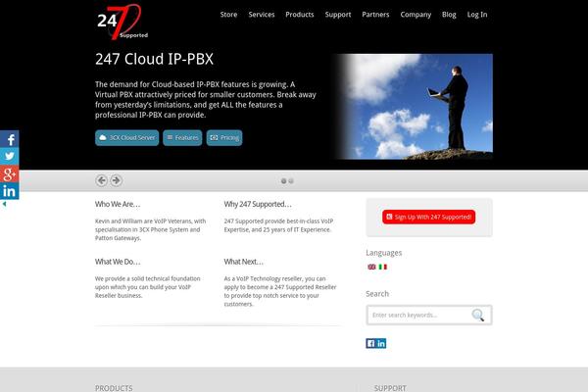Image resolution: width=588 pixels, height=392 pixels.
Task: Click the SUPPORT footer heading
Action: pyautogui.click(x=390, y=388)
